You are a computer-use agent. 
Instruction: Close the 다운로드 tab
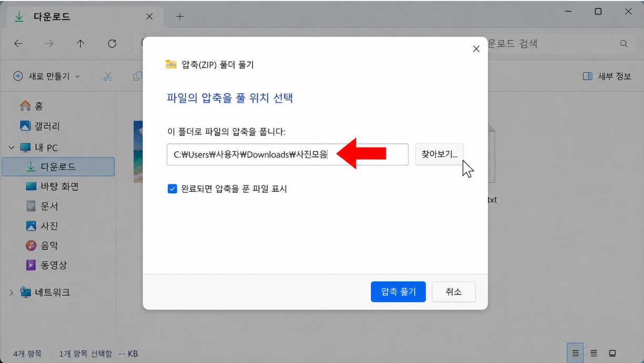pyautogui.click(x=149, y=17)
